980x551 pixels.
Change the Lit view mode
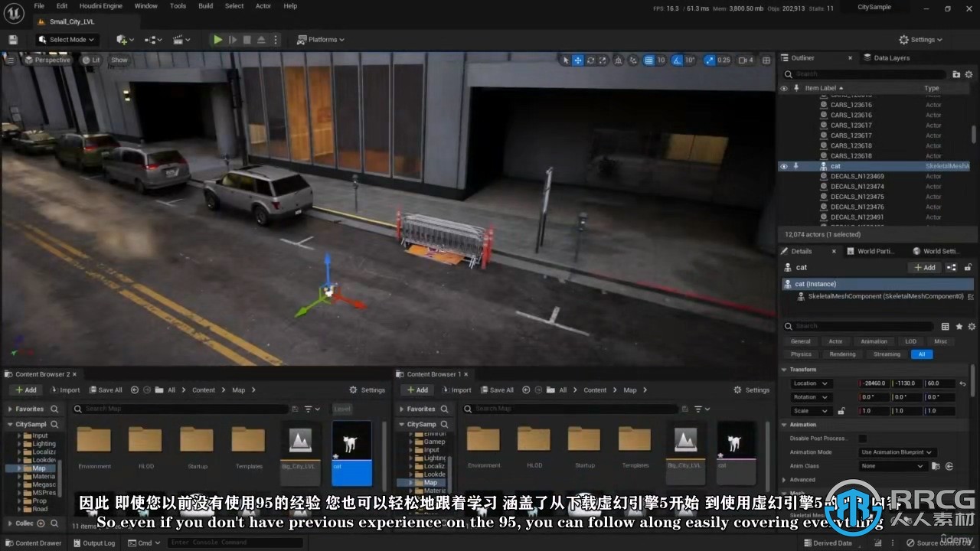[91, 60]
